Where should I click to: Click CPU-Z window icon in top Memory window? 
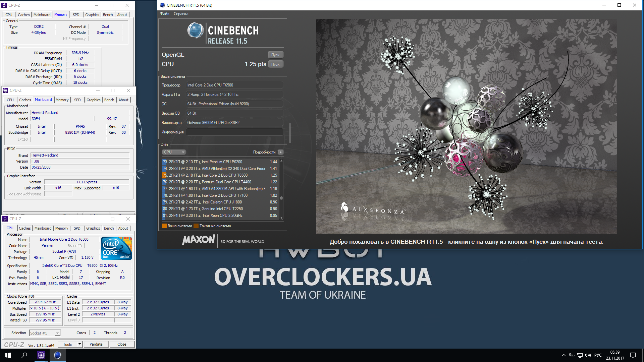click(x=4, y=5)
